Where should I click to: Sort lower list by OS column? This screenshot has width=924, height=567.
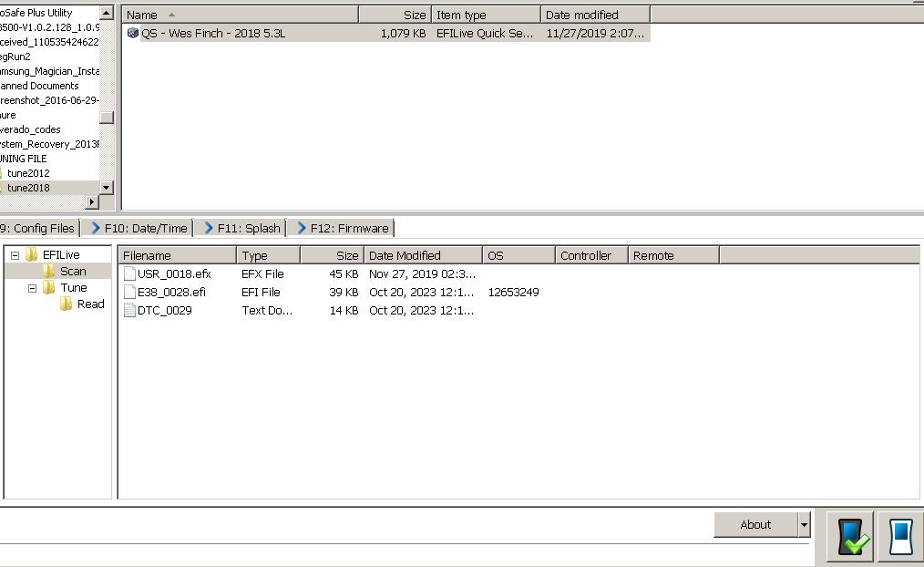pos(519,255)
